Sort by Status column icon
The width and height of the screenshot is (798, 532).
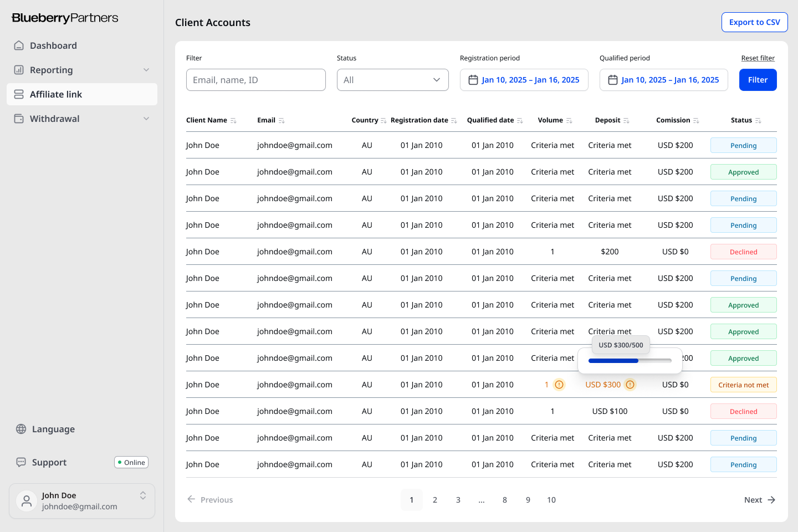pos(758,121)
